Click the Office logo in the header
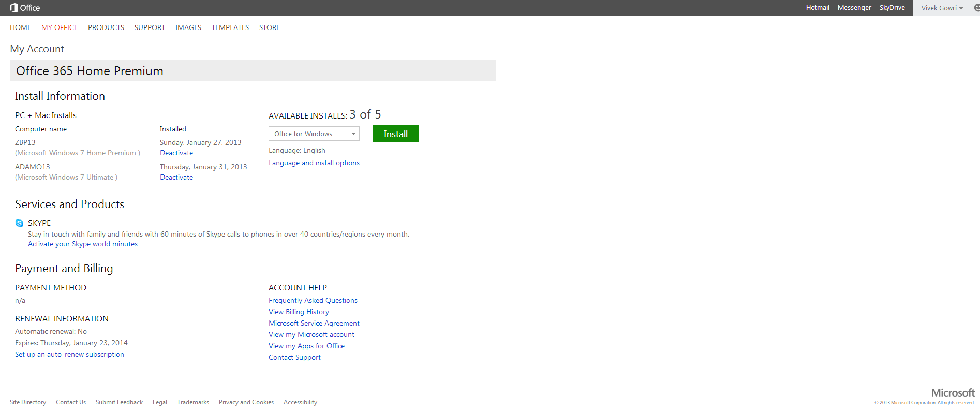The width and height of the screenshot is (980, 410). click(25, 8)
